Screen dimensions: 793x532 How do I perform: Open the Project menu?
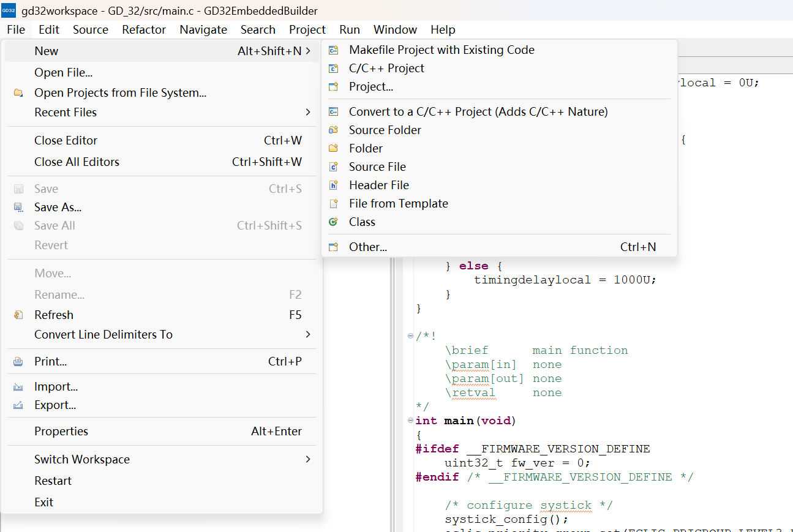(x=307, y=29)
